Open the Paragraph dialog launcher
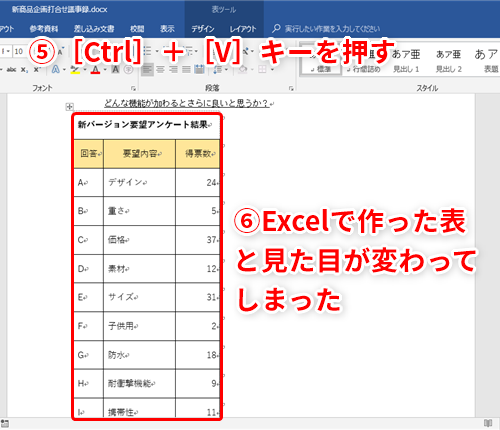This screenshot has width=500, height=430. [291, 88]
